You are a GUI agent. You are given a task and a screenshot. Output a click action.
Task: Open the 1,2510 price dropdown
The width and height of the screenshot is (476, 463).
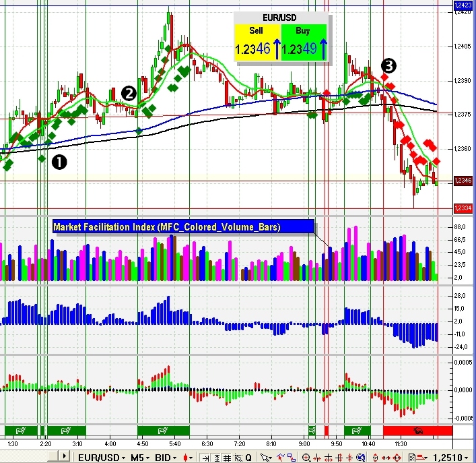[450, 458]
